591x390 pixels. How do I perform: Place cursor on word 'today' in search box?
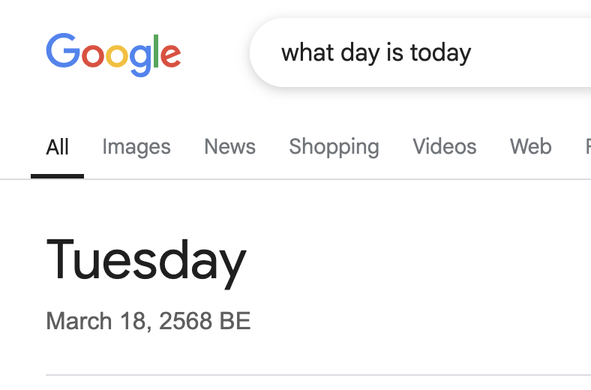click(441, 53)
